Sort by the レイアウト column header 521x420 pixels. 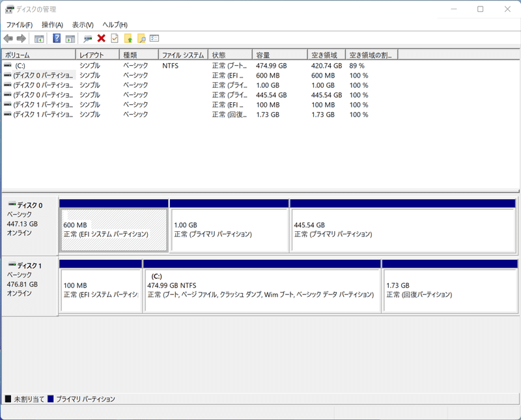point(98,55)
